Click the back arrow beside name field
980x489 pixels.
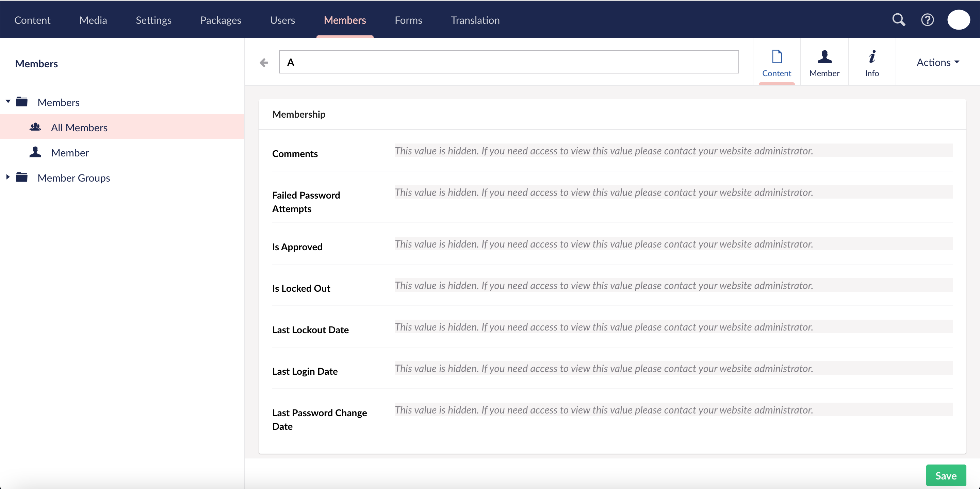pyautogui.click(x=264, y=62)
